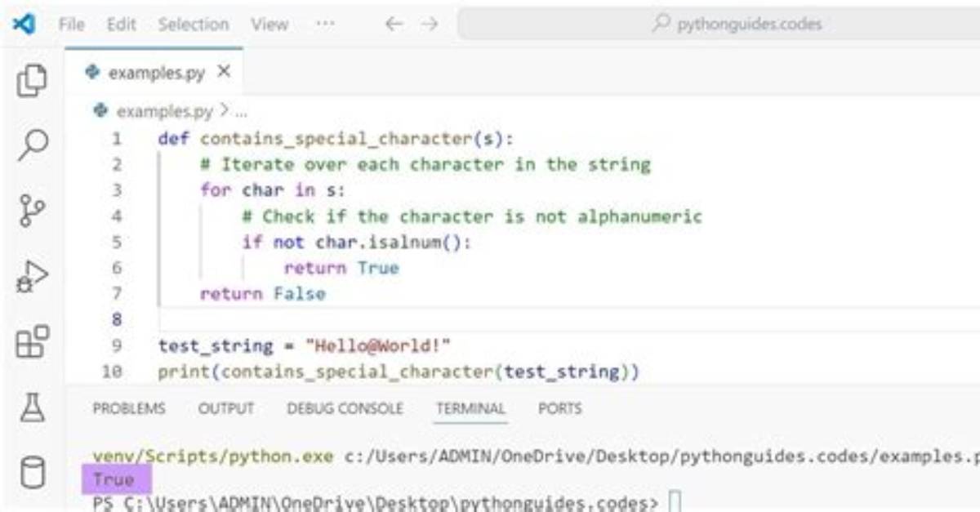This screenshot has width=980, height=512.
Task: Switch to the DEBUG CONSOLE tab
Action: point(345,408)
